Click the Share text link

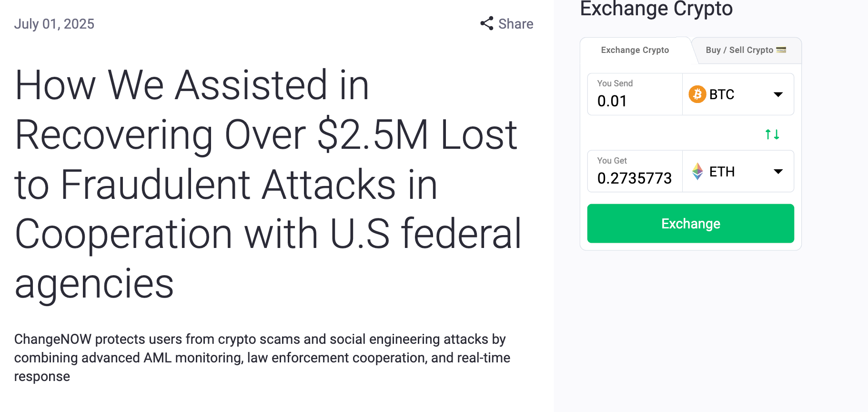(515, 24)
